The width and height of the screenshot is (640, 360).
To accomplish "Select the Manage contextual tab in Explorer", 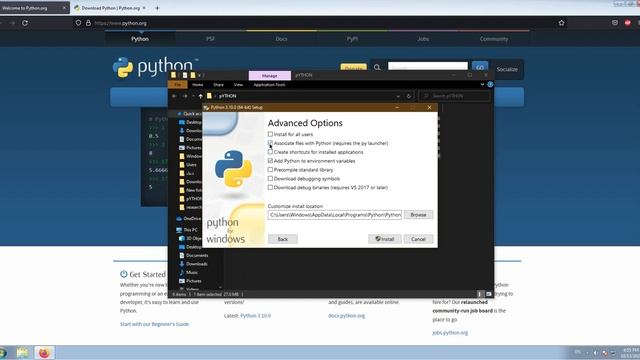I will coord(269,76).
